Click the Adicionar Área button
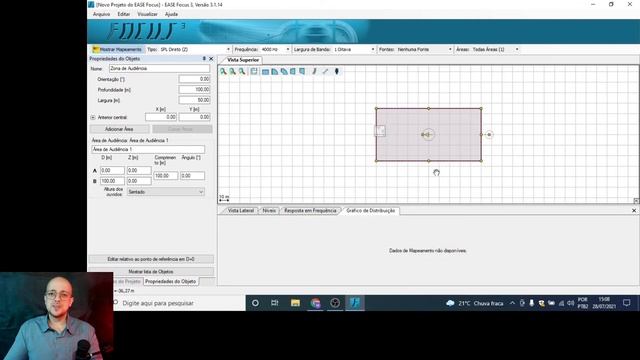 click(x=119, y=129)
